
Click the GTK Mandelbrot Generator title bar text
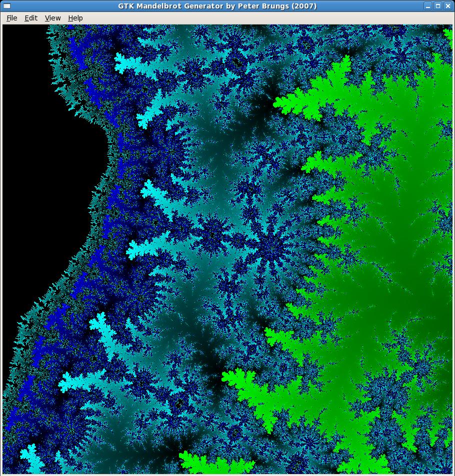[x=217, y=6]
